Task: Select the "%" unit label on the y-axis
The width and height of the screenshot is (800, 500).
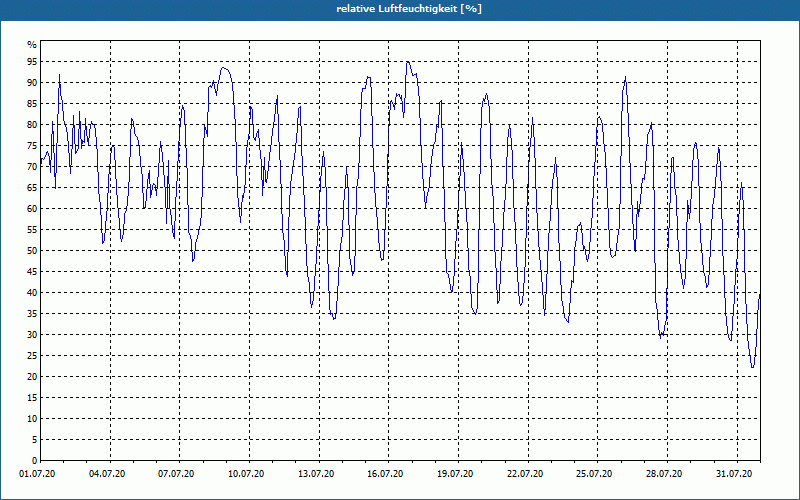Action: point(32,45)
